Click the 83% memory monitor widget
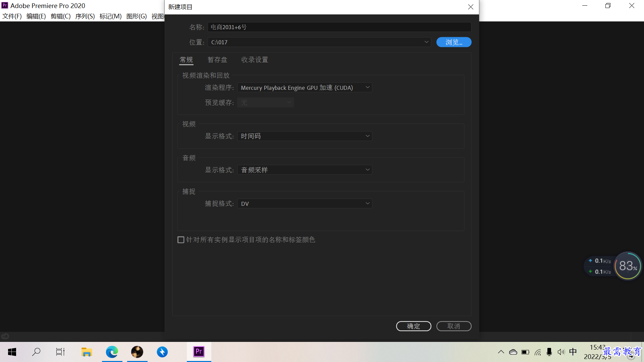644x362 pixels. (628, 266)
